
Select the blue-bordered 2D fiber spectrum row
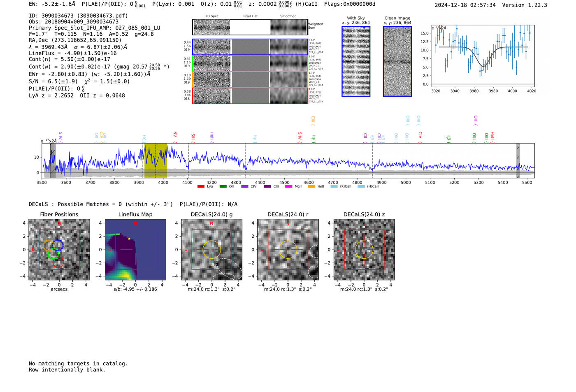coord(250,47)
